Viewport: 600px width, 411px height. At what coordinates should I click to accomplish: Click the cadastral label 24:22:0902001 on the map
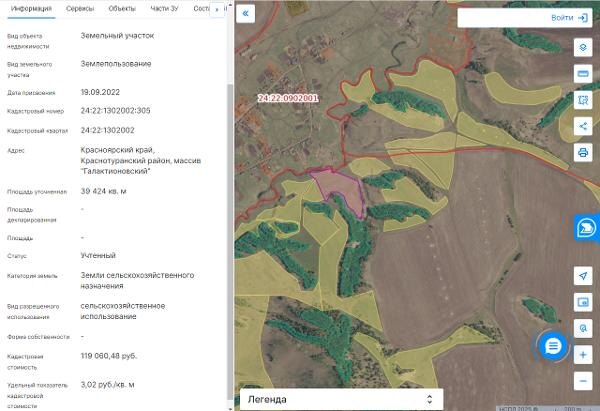click(x=288, y=98)
